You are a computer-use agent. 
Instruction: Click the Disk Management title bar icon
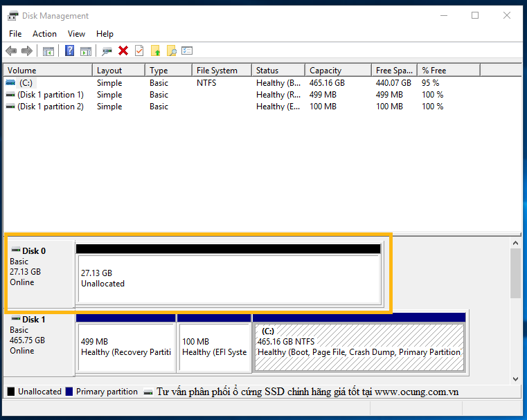13,16
